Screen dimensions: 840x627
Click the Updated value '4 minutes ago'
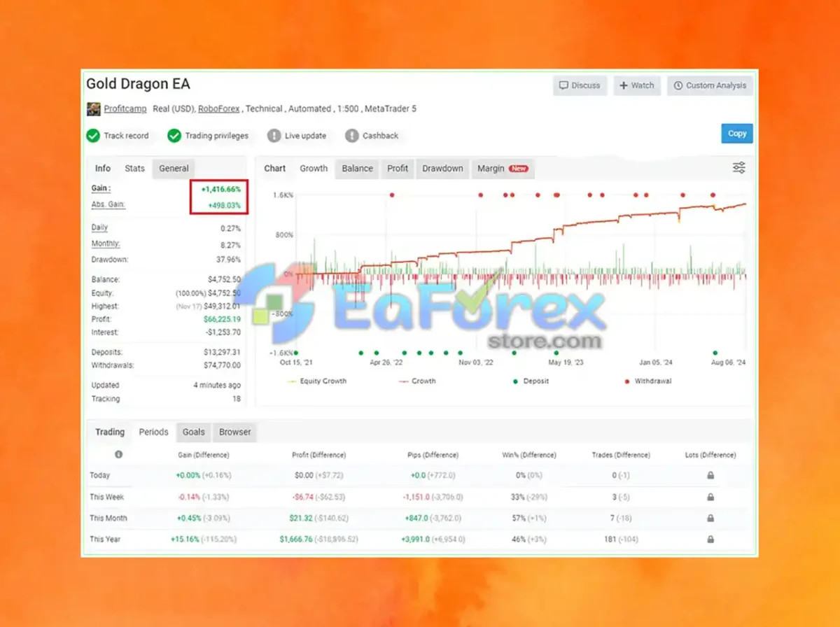pos(217,386)
